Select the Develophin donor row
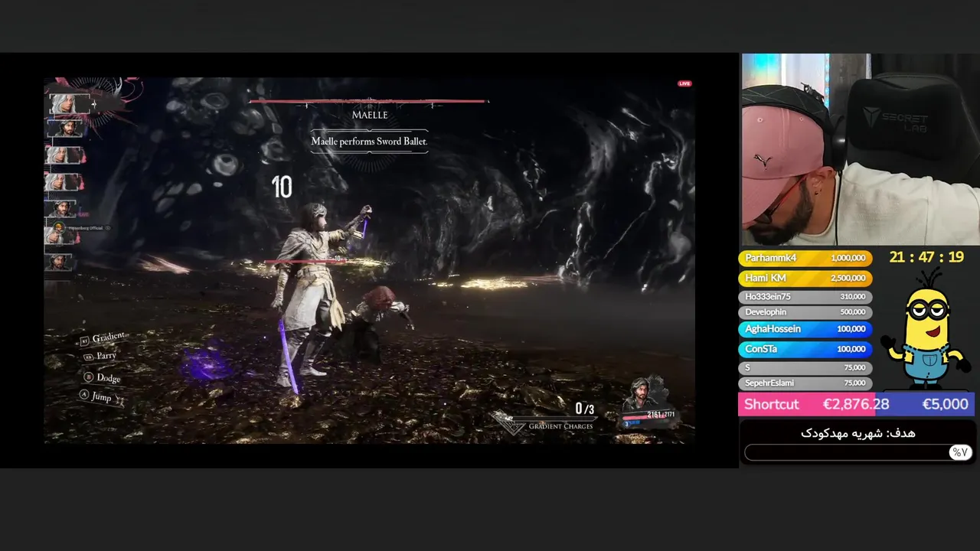The width and height of the screenshot is (980, 551). (x=805, y=312)
